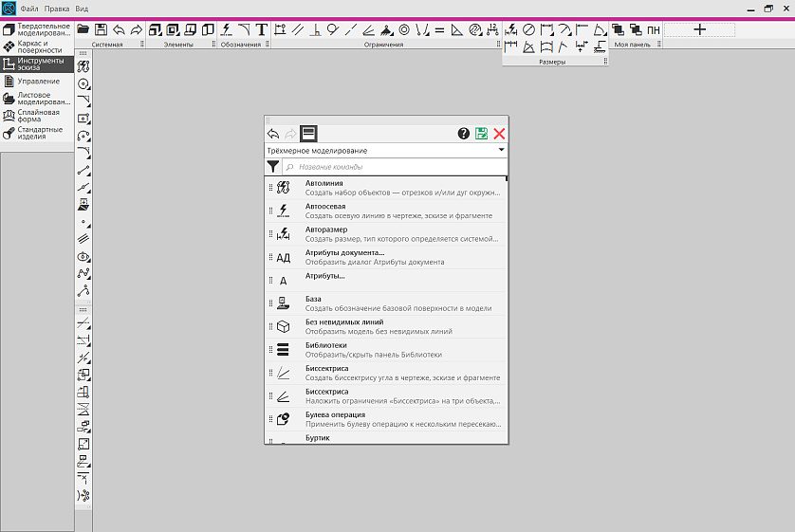The height and width of the screenshot is (532, 795).
Task: Click undo arrow inside the command dialog
Action: [x=273, y=134]
